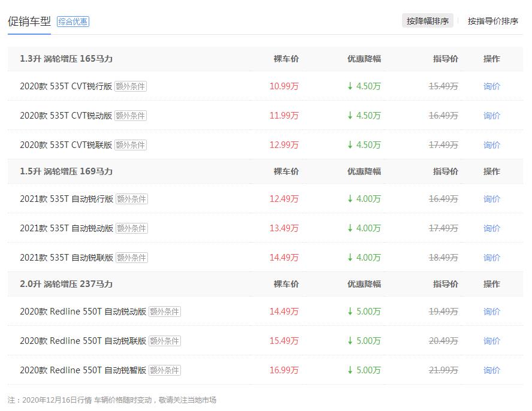This screenshot has width=532, height=411.
Task: Click the 12.49万 bare car price
Action: [284, 199]
